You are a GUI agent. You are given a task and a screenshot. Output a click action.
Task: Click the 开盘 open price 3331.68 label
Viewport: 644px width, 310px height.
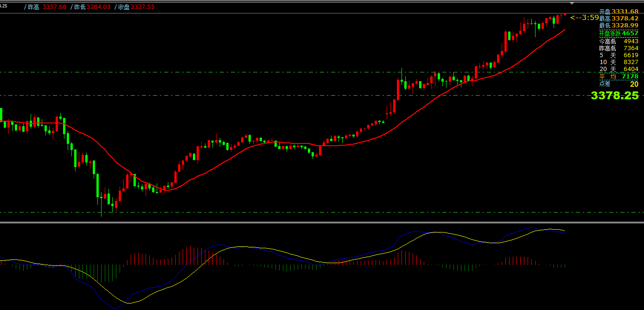[x=618, y=11]
